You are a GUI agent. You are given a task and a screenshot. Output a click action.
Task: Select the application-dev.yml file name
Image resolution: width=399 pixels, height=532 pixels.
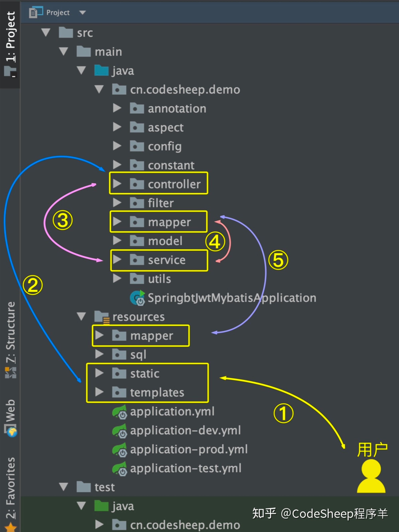pyautogui.click(x=185, y=431)
